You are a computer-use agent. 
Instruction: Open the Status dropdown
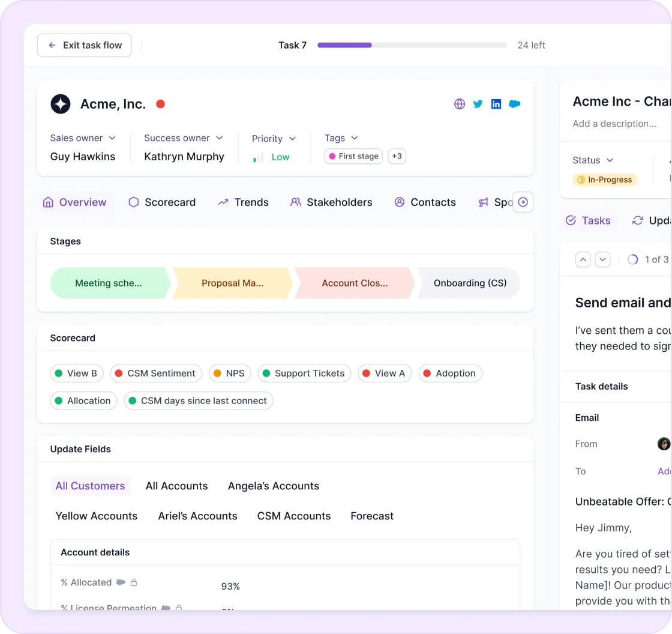coord(593,160)
